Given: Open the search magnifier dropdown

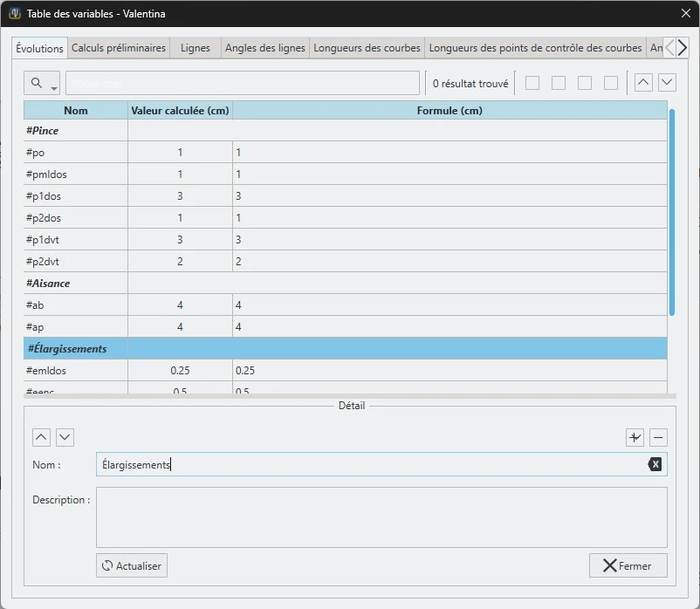Looking at the screenshot, I should pos(42,84).
